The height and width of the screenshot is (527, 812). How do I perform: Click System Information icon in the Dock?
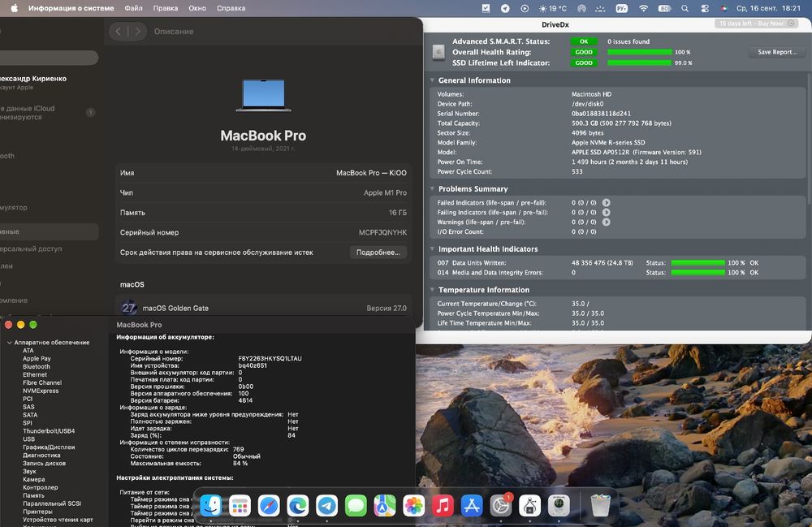(529, 505)
